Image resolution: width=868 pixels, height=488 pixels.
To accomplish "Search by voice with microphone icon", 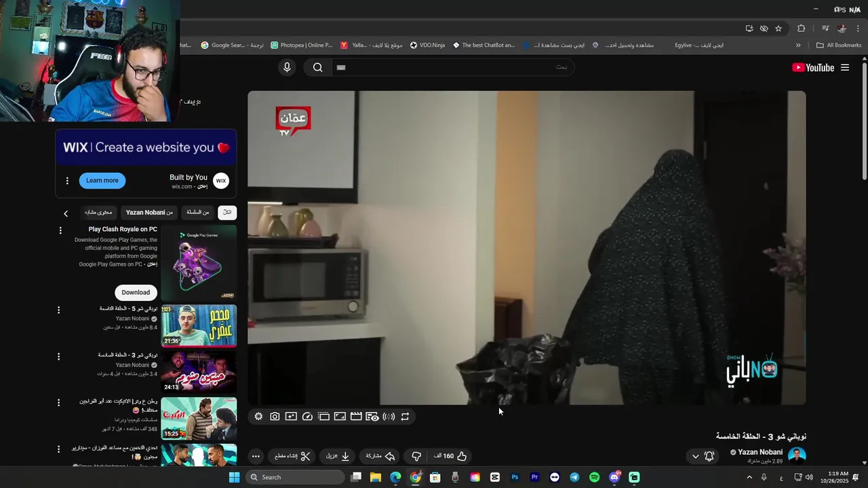I will (x=287, y=67).
